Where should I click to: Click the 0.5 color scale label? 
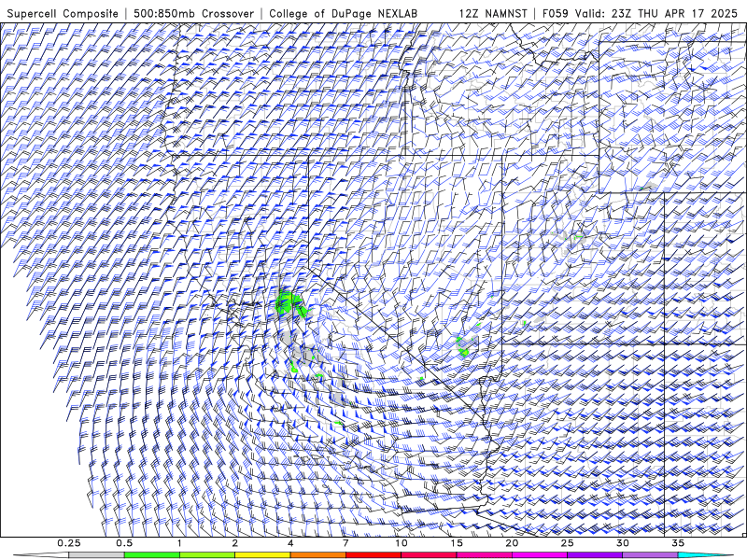pyautogui.click(x=124, y=543)
